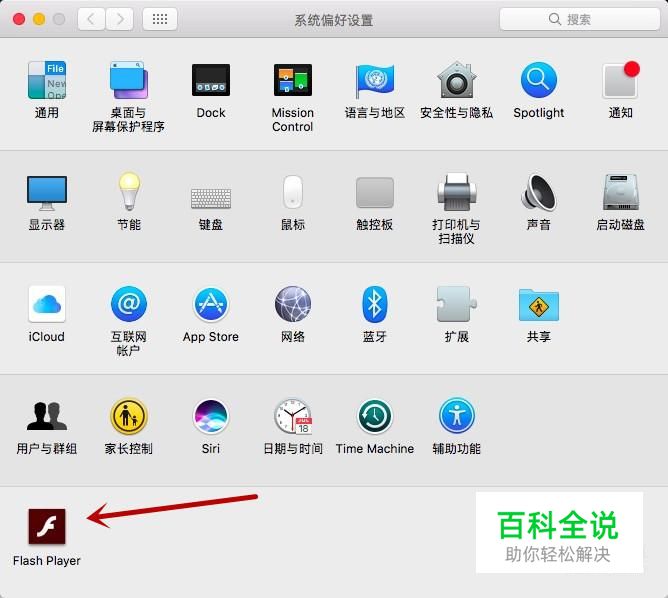Open Language & Region (语言与地区) pane
This screenshot has height=598, width=668.
(375, 80)
